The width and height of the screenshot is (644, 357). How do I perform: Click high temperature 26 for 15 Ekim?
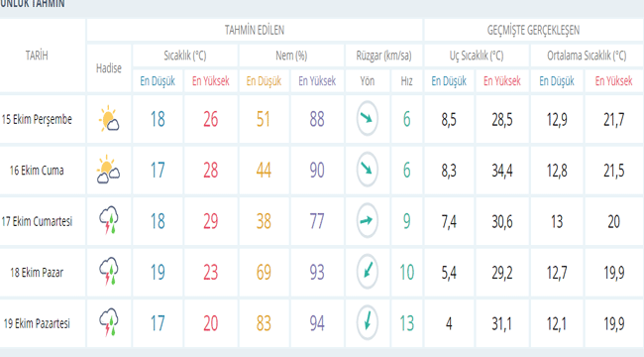click(x=211, y=119)
